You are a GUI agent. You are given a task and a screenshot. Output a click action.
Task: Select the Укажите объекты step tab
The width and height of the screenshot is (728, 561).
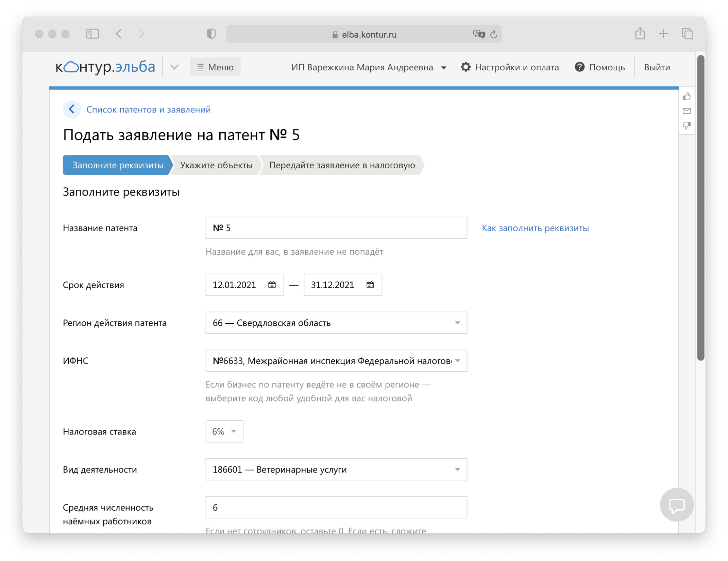point(216,165)
